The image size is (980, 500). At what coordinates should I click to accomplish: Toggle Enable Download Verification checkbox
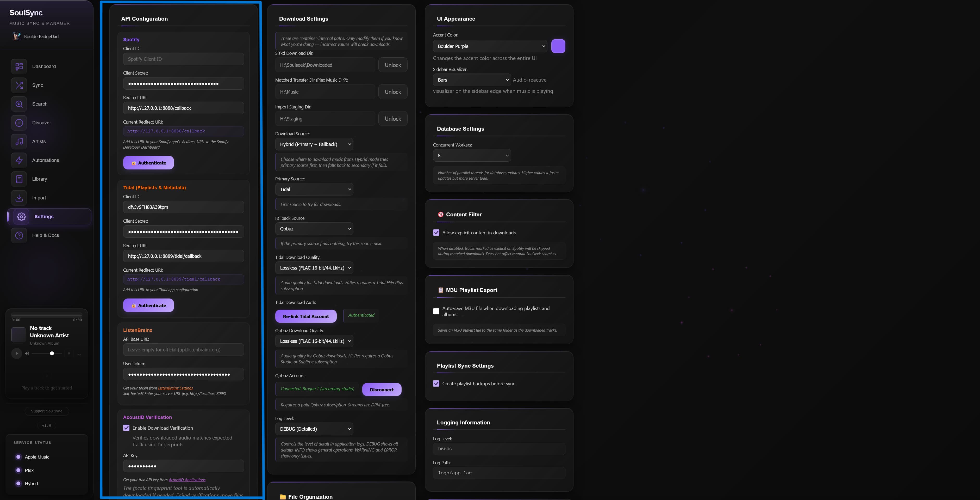pyautogui.click(x=126, y=428)
